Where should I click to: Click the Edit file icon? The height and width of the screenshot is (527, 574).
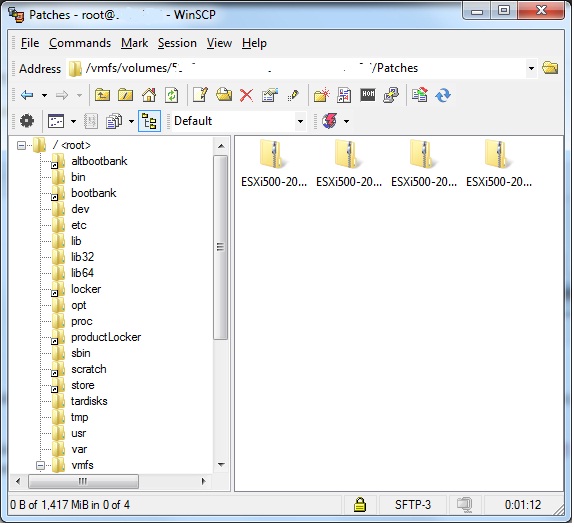pos(200,95)
